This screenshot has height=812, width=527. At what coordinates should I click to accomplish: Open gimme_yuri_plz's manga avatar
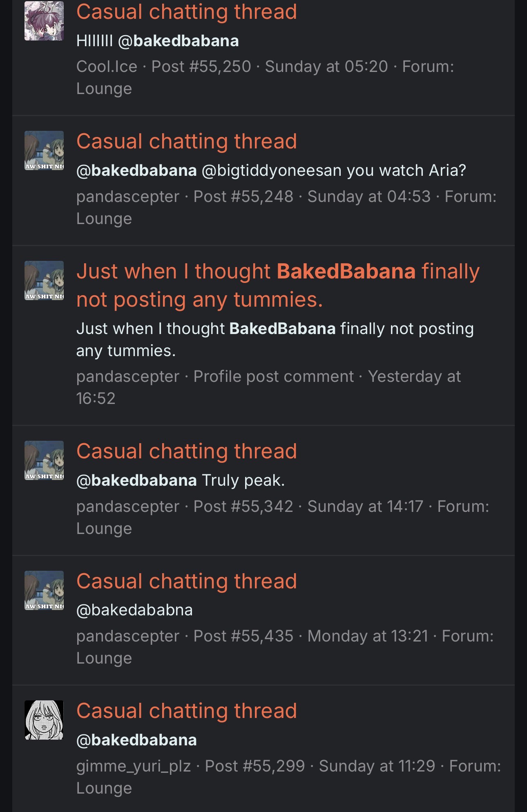point(44,720)
